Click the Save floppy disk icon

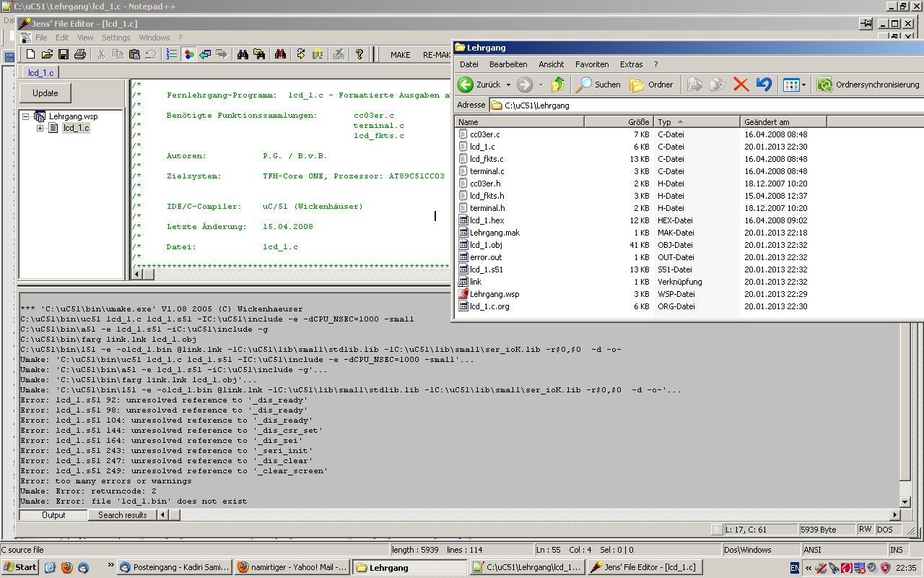64,54
